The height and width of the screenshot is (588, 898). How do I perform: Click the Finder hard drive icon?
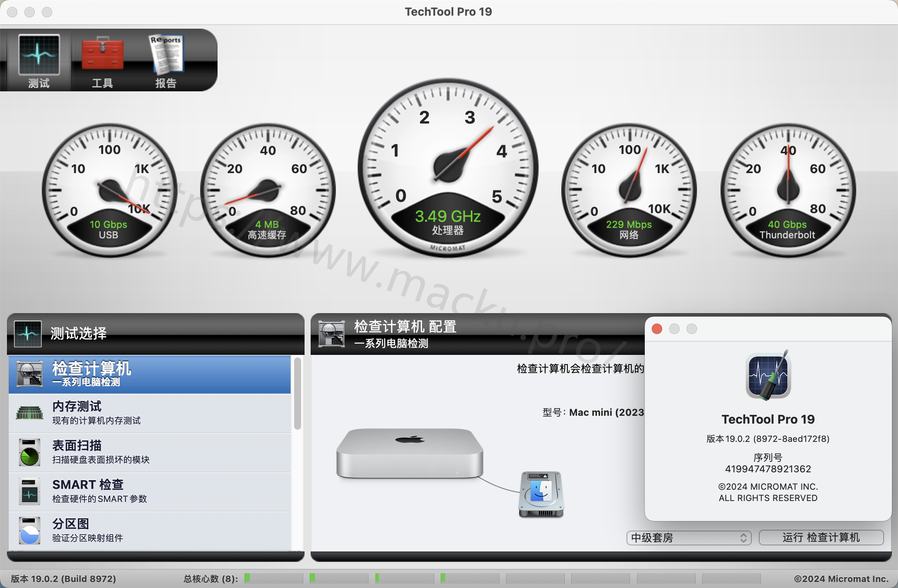[541, 494]
